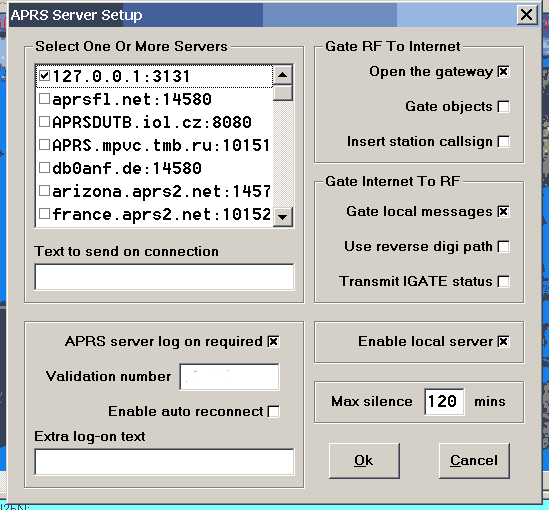The width and height of the screenshot is (549, 510).
Task: Check the arizona.aprs2.net server checkbox
Action: point(44,191)
